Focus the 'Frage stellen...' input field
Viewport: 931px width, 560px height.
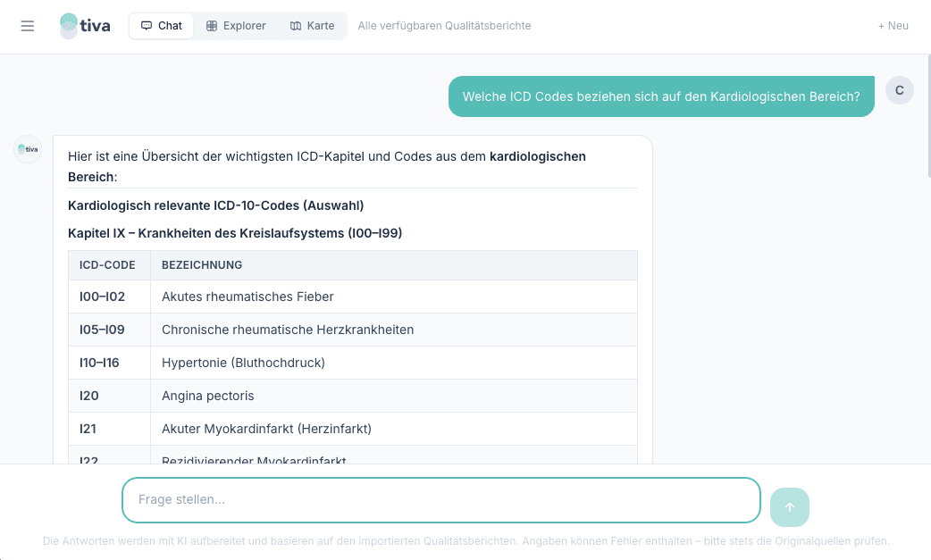(x=441, y=500)
